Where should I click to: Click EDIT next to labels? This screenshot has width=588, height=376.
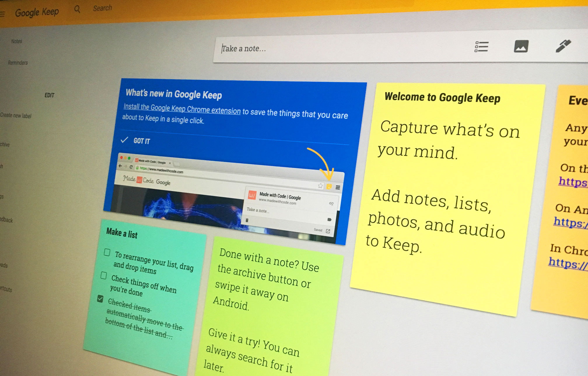[x=49, y=95]
